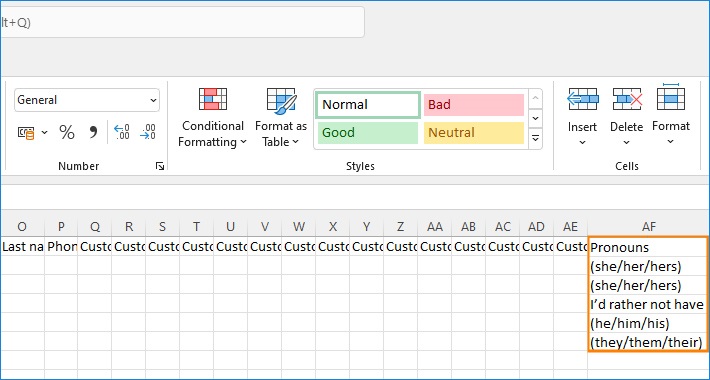Apply the Bad cell style
The height and width of the screenshot is (380, 710).
pos(474,105)
